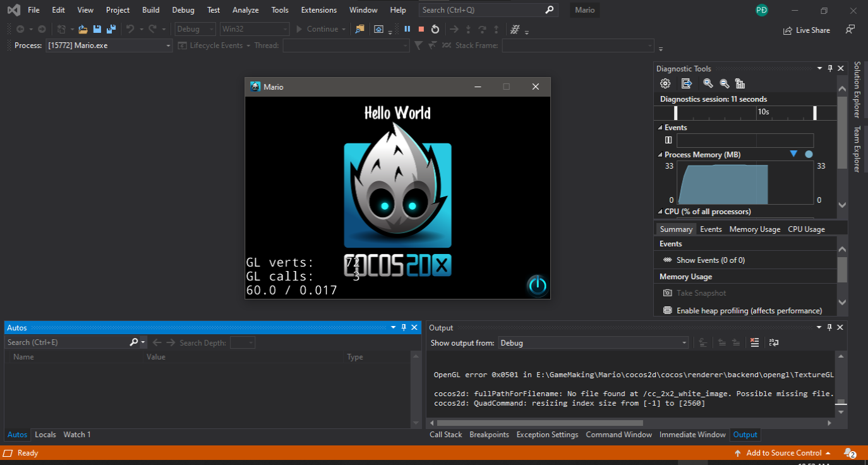Click the Clear All icon in Output panel
The width and height of the screenshot is (868, 465).
[x=754, y=342]
